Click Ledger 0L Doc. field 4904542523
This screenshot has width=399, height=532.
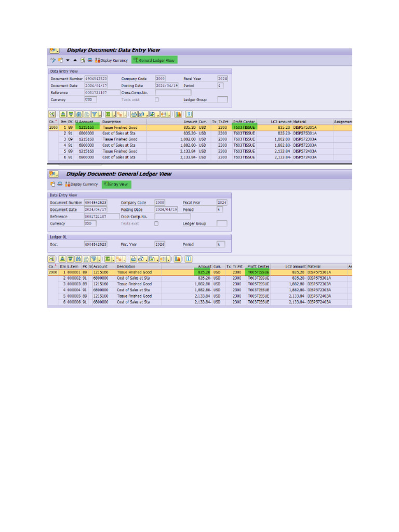(96, 244)
